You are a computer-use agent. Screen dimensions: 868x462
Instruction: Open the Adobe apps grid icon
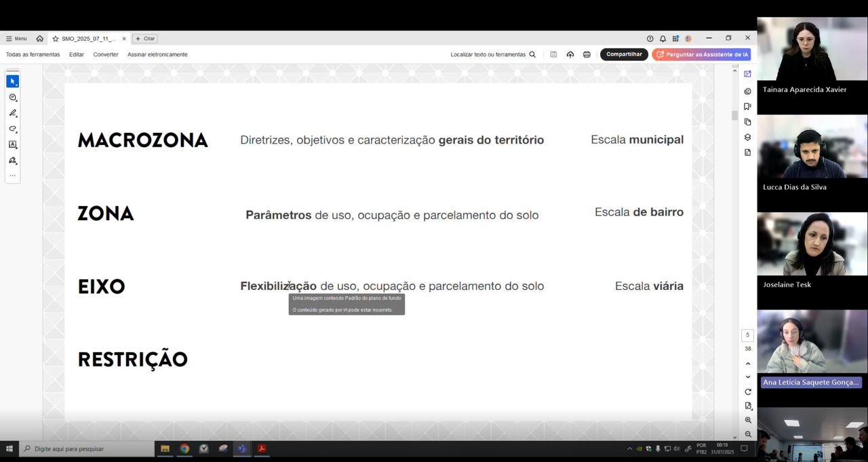click(x=675, y=39)
